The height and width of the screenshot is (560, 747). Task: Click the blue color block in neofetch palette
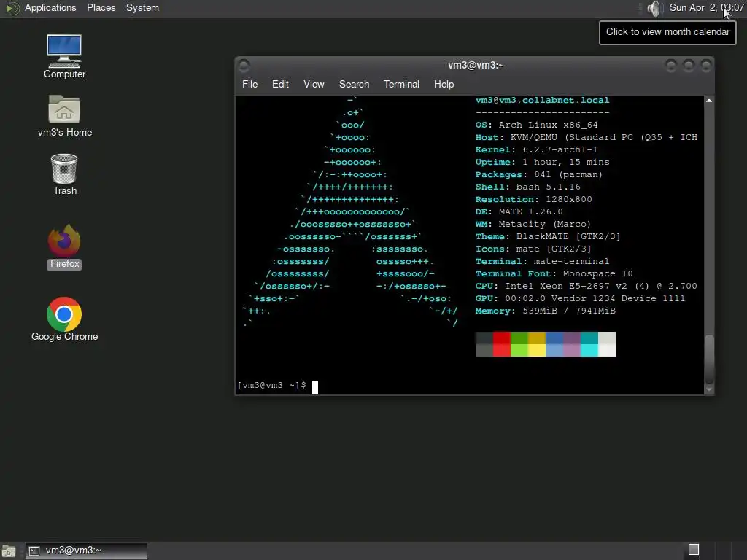coord(554,344)
